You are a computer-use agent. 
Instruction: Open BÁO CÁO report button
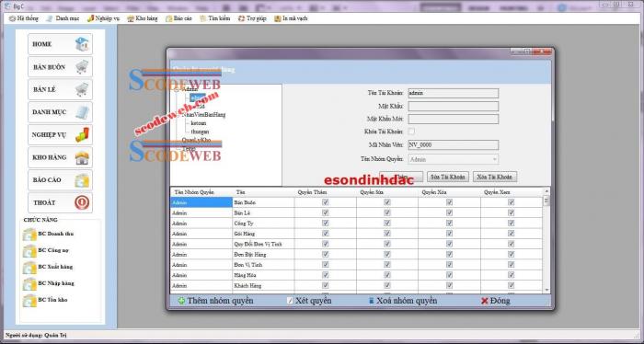coord(60,179)
